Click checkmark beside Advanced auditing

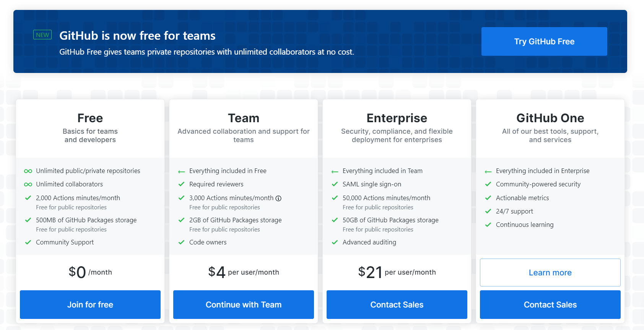coord(335,242)
